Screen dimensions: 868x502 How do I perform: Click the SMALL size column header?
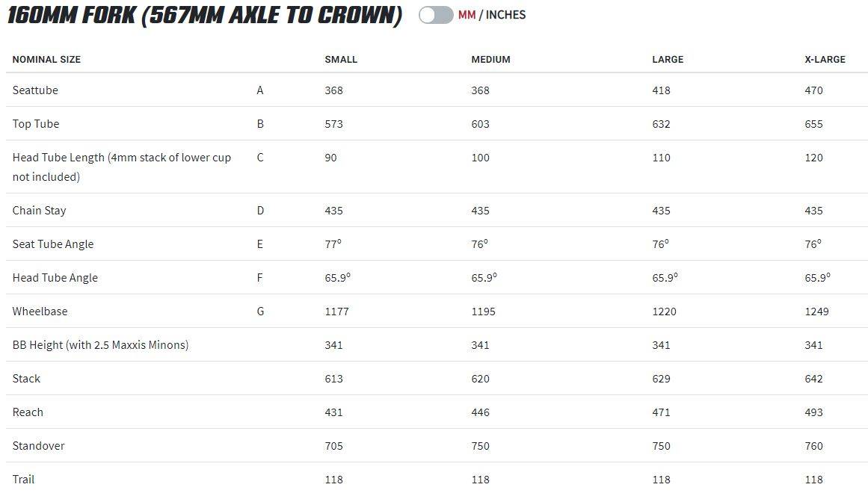(341, 59)
